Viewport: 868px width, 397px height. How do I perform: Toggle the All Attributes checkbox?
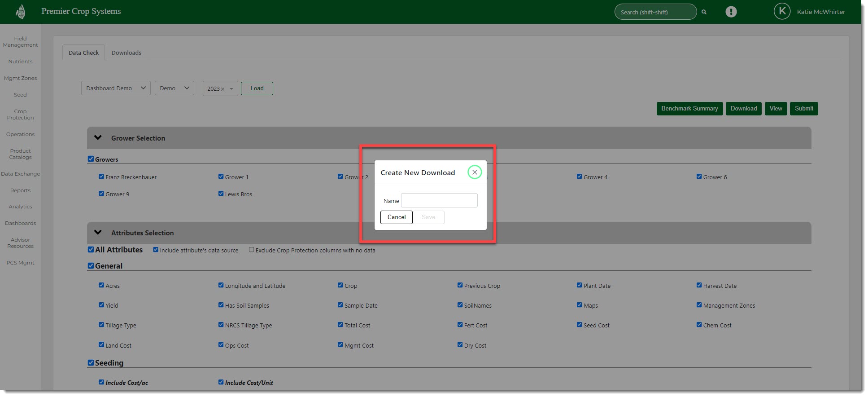pos(91,250)
